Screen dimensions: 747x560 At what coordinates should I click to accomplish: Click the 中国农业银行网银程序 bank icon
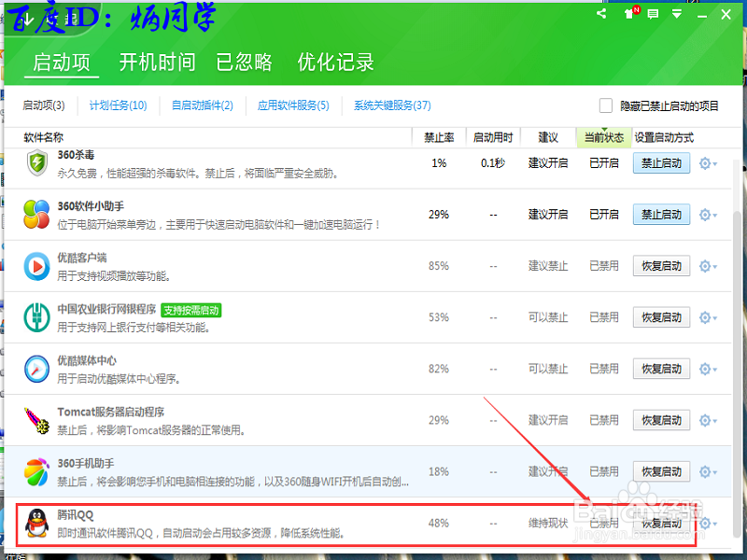tap(35, 316)
